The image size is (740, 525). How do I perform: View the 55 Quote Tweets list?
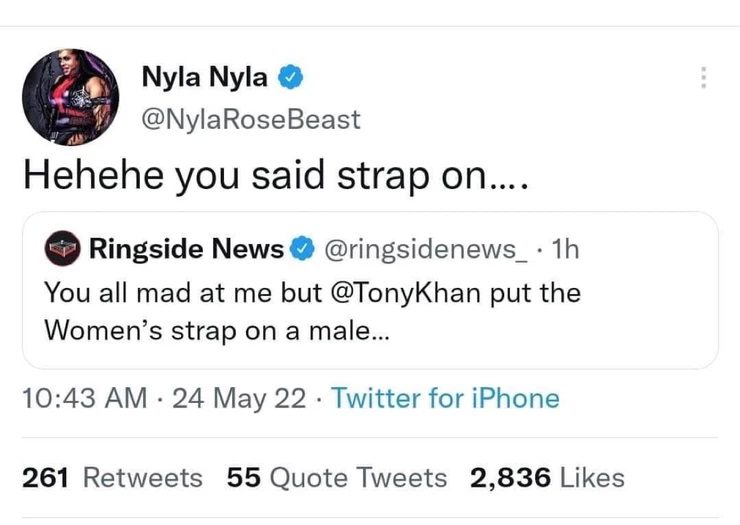click(336, 477)
